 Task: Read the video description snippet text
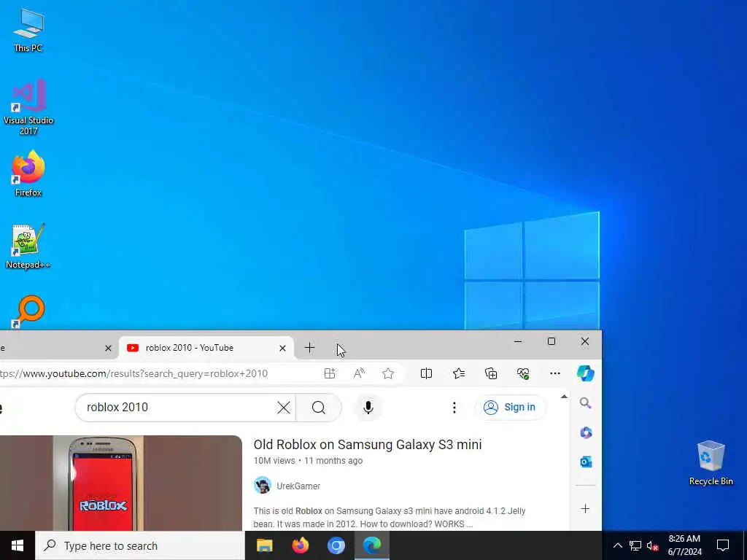click(x=390, y=518)
